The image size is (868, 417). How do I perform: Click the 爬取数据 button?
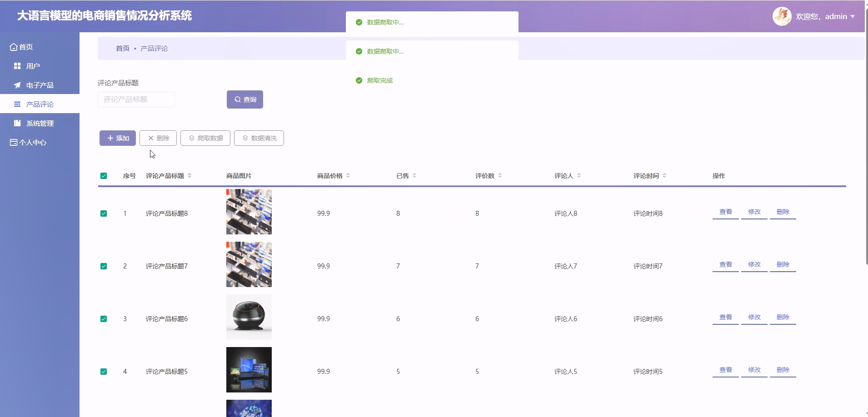205,138
